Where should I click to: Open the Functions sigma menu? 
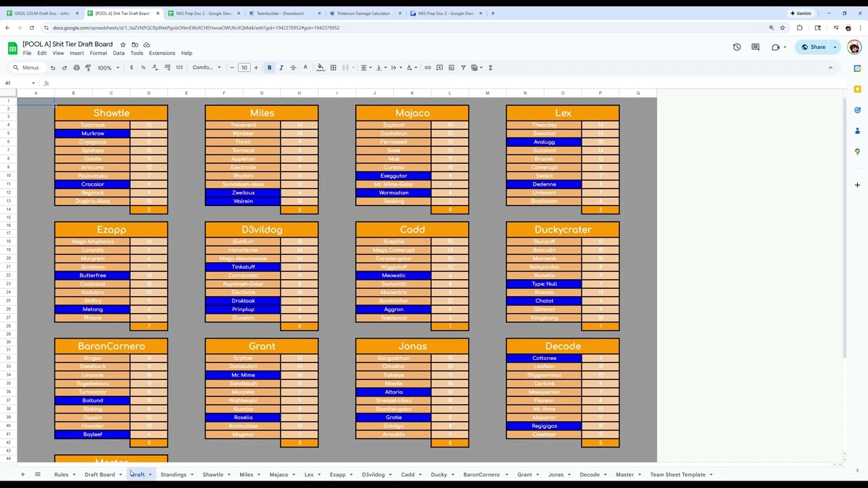click(490, 68)
